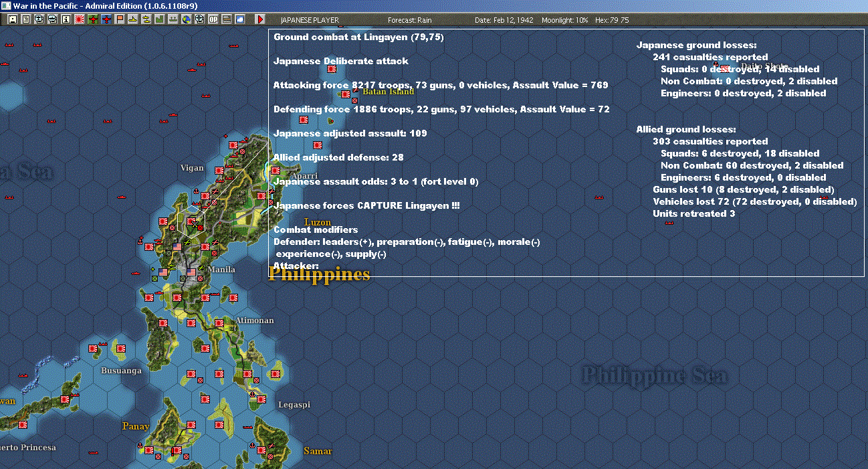868x469 pixels.
Task: Click the 'Combat modifiers' heading
Action: (x=316, y=229)
